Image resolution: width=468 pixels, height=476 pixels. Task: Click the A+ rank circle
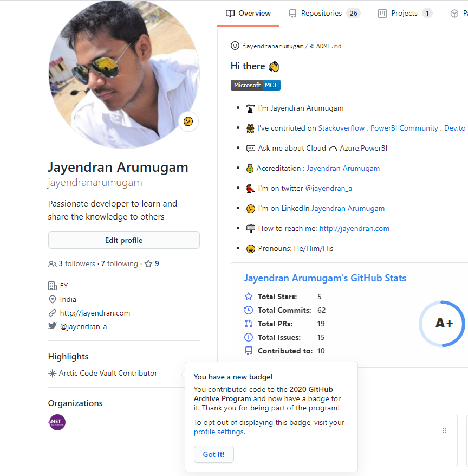(442, 324)
